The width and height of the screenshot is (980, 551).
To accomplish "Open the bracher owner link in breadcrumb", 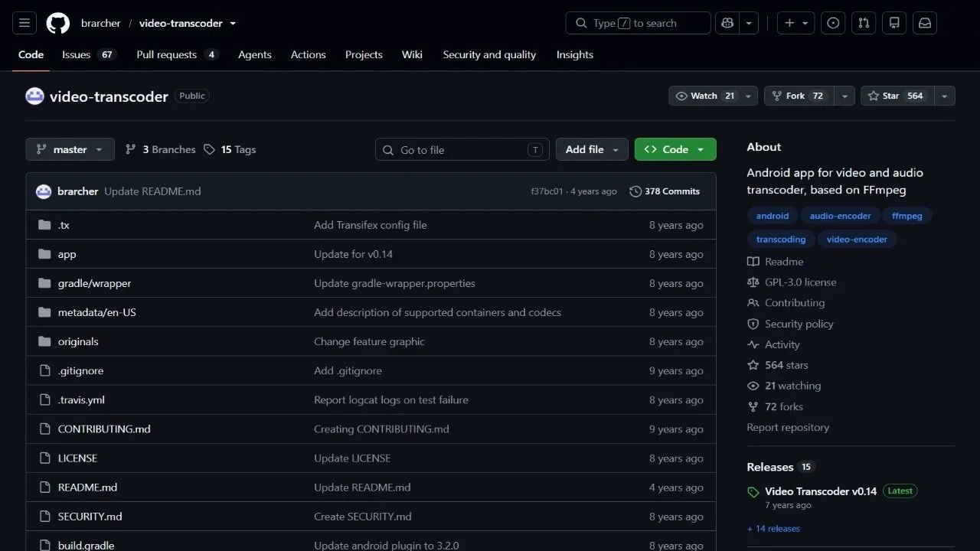I will (x=101, y=23).
